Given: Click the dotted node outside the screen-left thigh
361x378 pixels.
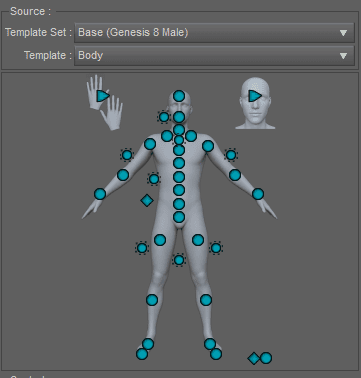Looking at the screenshot, I should tap(142, 248).
